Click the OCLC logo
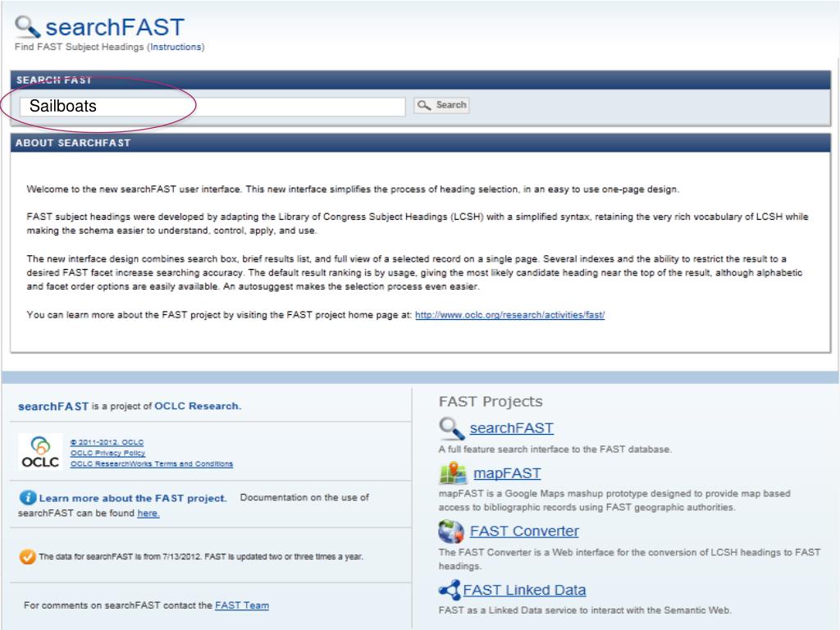Viewport: 840px width, 630px height. coord(40,451)
